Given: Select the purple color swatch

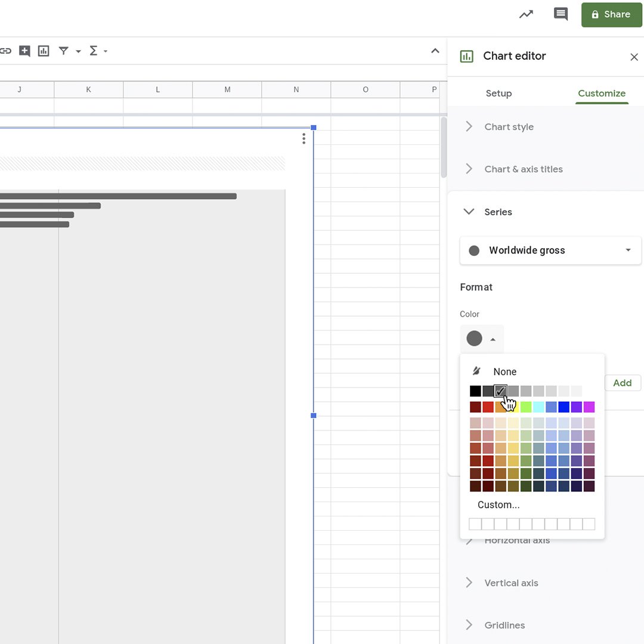Looking at the screenshot, I should point(577,407).
